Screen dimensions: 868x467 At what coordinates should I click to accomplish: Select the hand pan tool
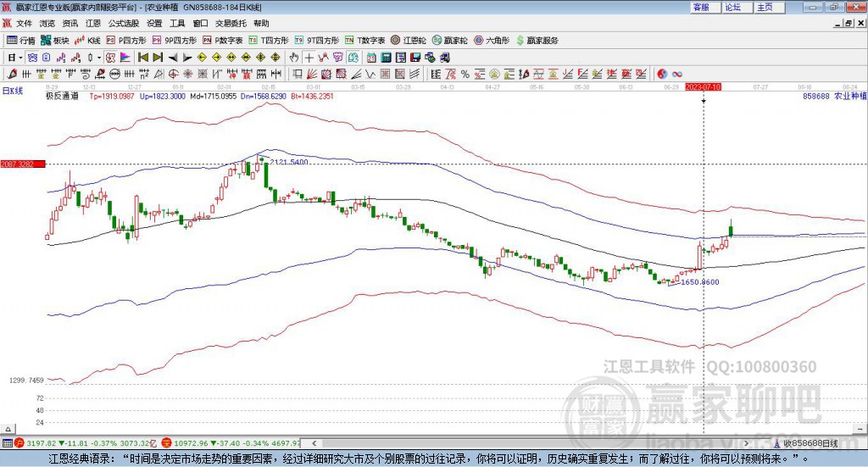294,58
